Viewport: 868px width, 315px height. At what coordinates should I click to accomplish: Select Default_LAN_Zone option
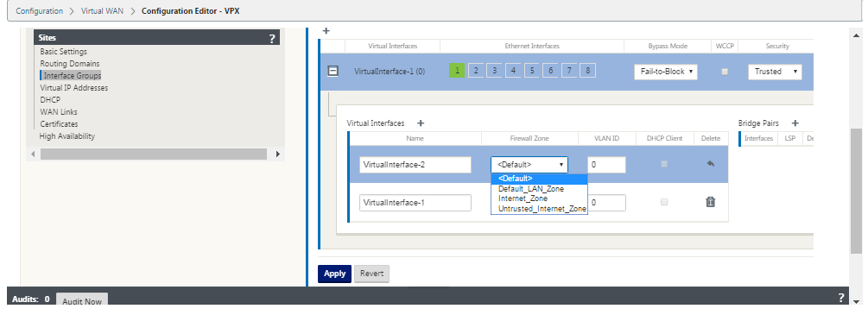[x=539, y=189]
